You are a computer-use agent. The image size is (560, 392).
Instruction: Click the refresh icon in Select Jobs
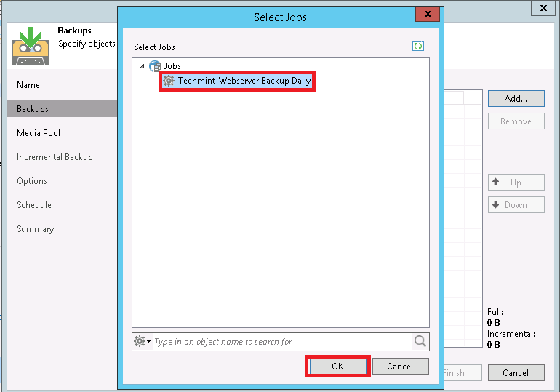[418, 46]
